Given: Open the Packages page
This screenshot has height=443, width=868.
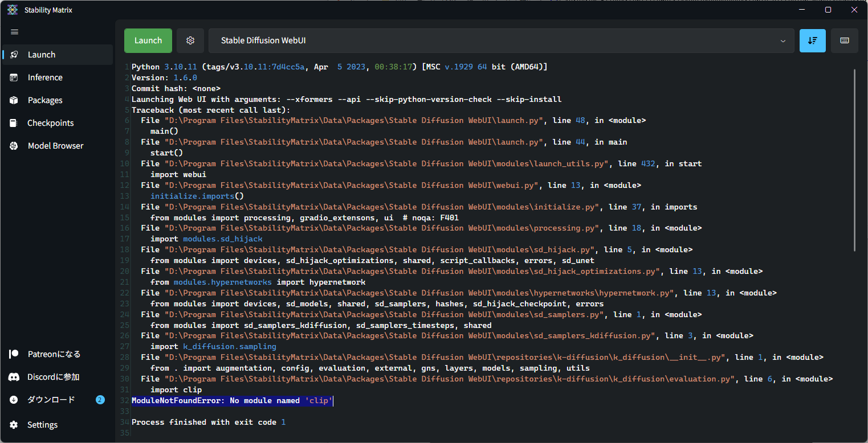Looking at the screenshot, I should 58,100.
